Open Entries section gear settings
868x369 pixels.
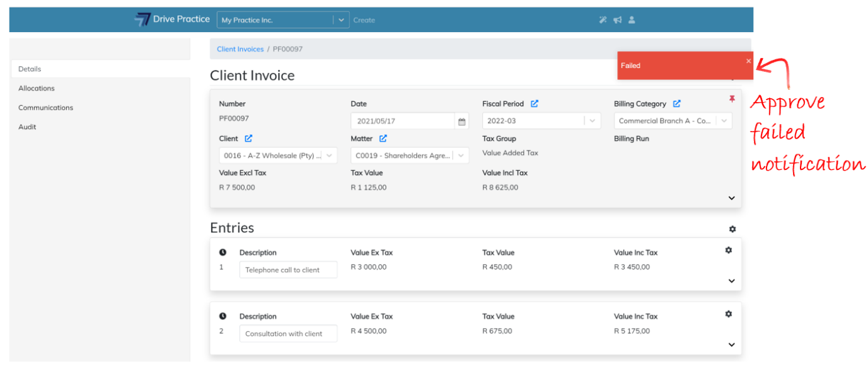tap(732, 229)
